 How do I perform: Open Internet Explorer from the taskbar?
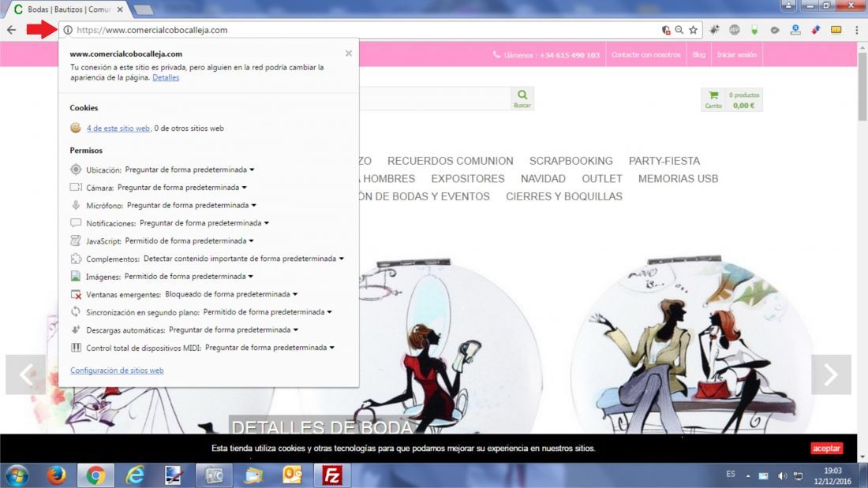[134, 475]
